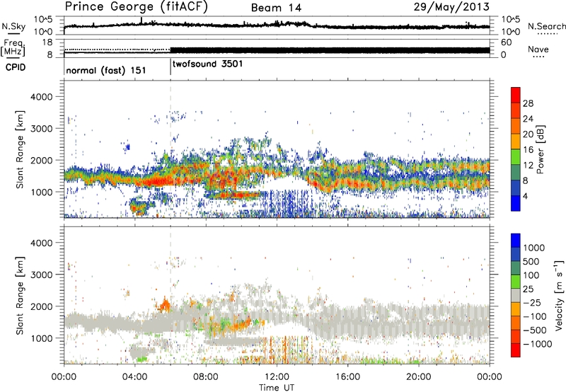Click the gray band of velocity colorbar
This screenshot has width=566, height=392.
pyautogui.click(x=516, y=295)
